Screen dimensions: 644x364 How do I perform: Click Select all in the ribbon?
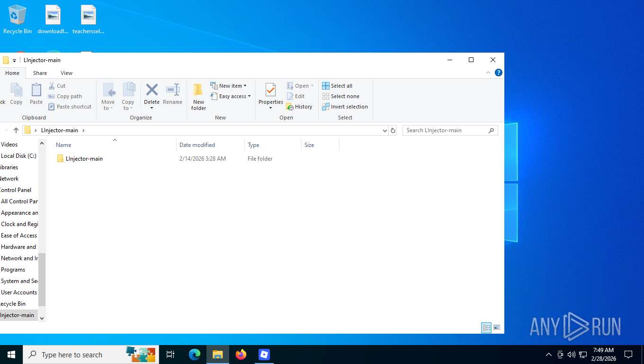click(337, 86)
